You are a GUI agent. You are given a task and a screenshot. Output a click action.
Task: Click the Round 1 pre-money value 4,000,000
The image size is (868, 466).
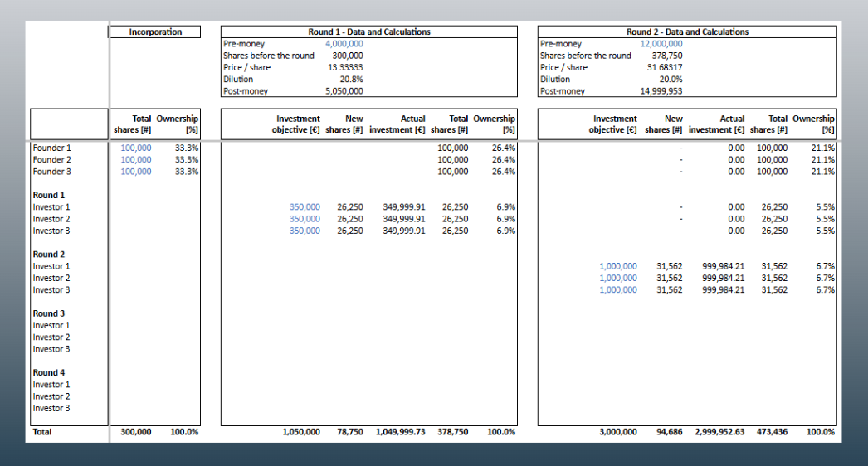point(344,43)
